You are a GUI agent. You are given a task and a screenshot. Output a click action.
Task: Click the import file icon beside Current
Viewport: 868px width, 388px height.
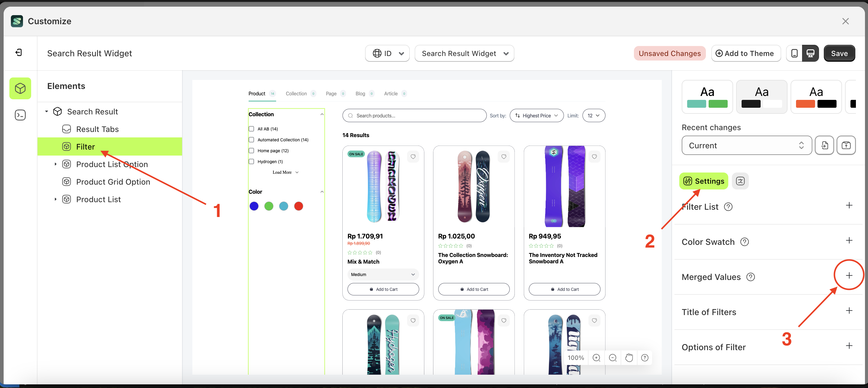pyautogui.click(x=824, y=145)
